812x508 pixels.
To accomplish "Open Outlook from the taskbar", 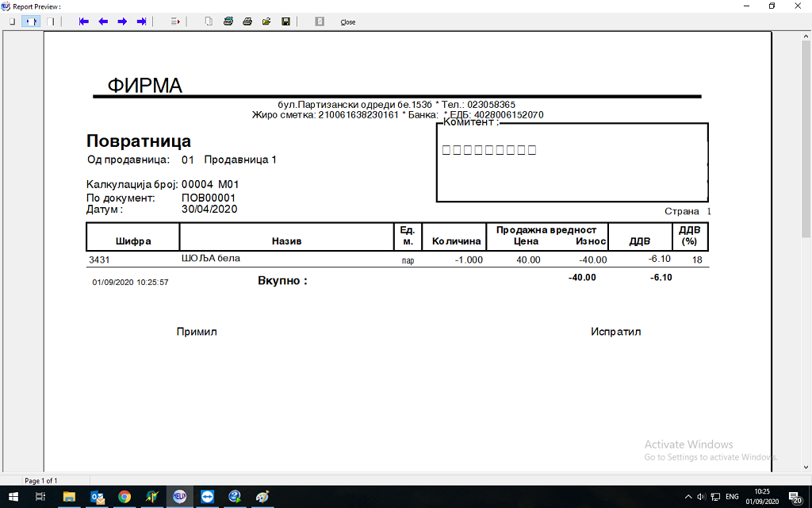I will point(98,497).
